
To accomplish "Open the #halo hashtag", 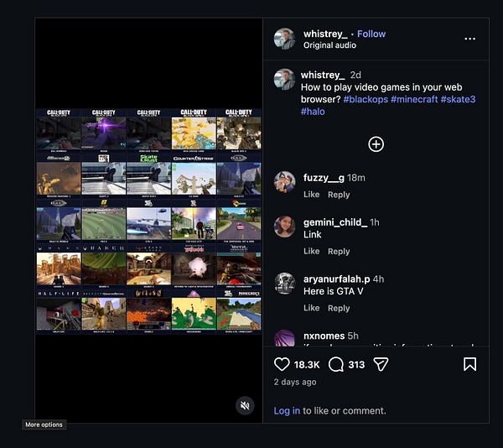I will 313,112.
